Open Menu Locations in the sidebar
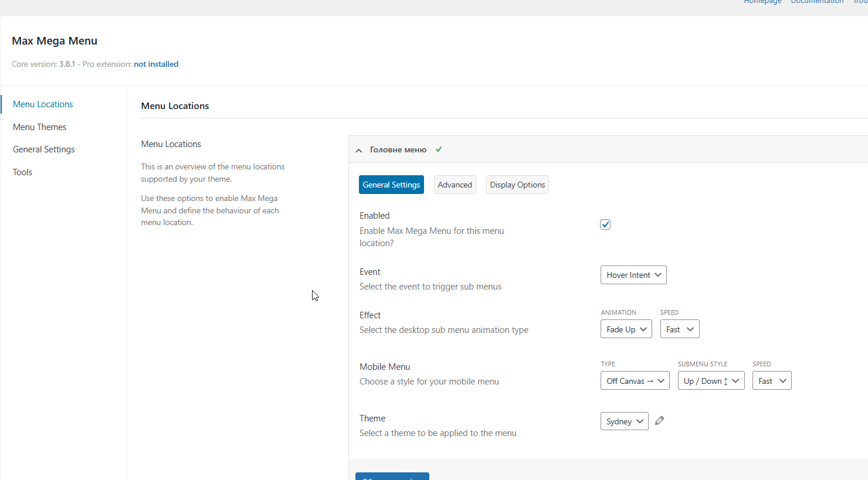Screen dimensions: 868x480 point(43,104)
